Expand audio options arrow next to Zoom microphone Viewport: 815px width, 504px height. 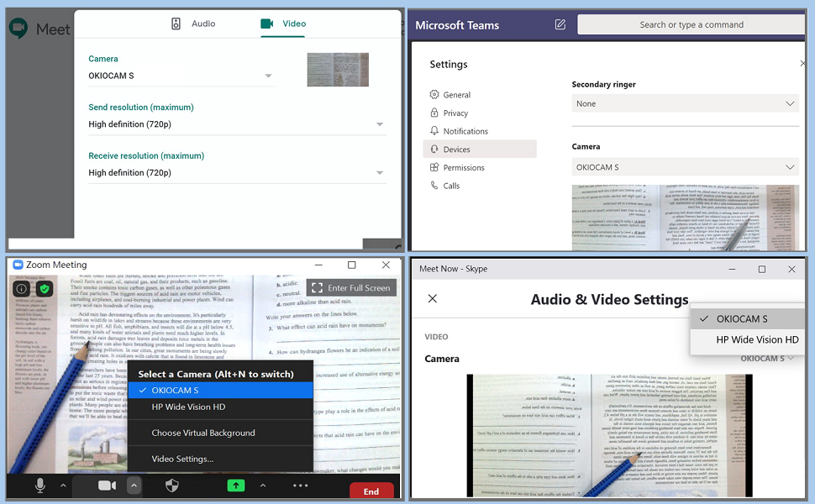(63, 486)
